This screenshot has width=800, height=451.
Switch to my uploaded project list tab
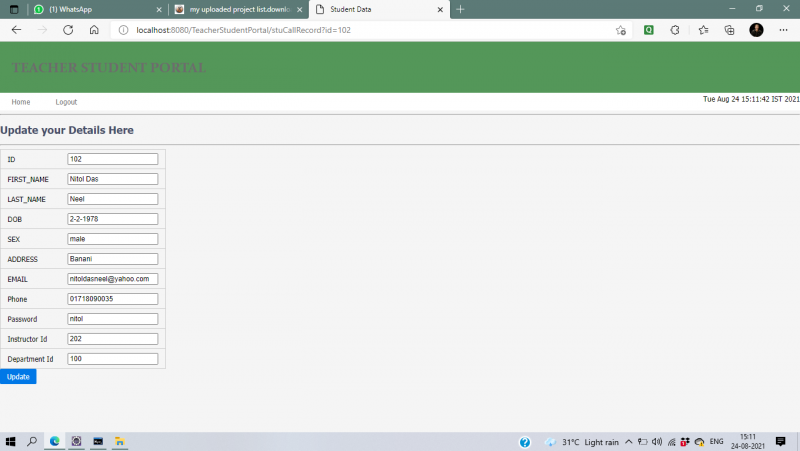pos(239,9)
